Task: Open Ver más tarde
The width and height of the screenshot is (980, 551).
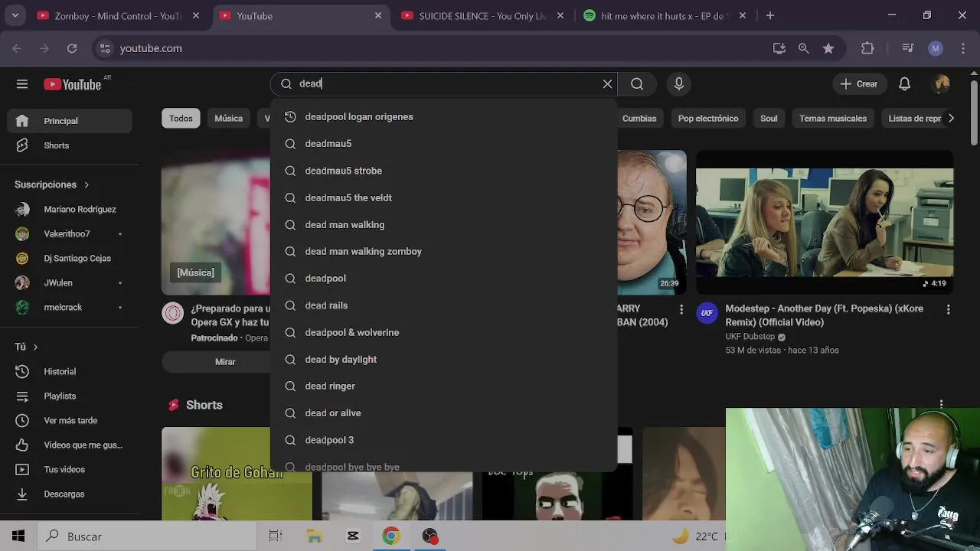Action: (x=70, y=420)
